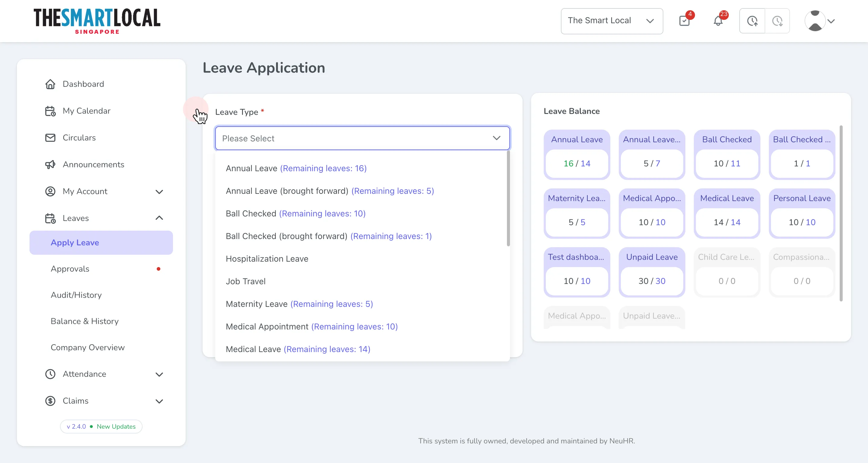Screen dimensions: 868x463
Task: Expand the Claims menu chevron
Action: click(159, 401)
